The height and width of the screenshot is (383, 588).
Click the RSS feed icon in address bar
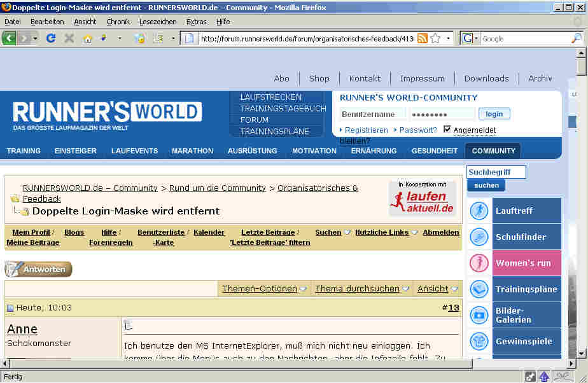point(422,38)
